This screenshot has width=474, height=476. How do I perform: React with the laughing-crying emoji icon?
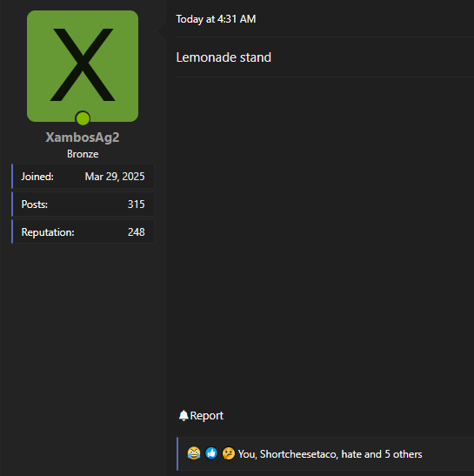(194, 453)
